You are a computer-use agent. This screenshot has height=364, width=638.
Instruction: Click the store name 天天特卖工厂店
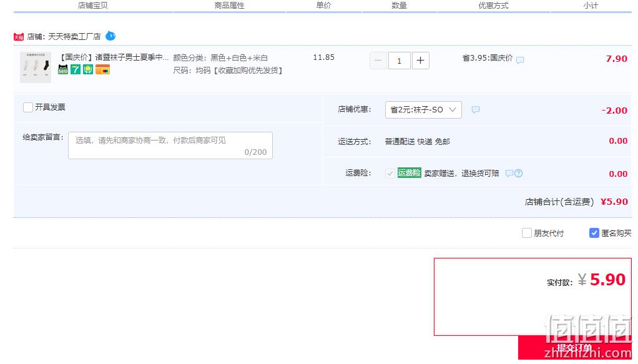click(x=74, y=37)
